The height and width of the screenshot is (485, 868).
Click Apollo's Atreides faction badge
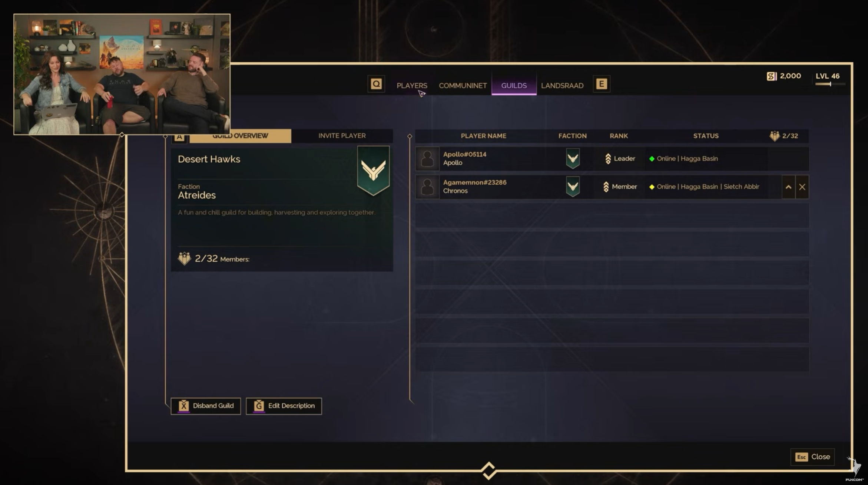(573, 158)
